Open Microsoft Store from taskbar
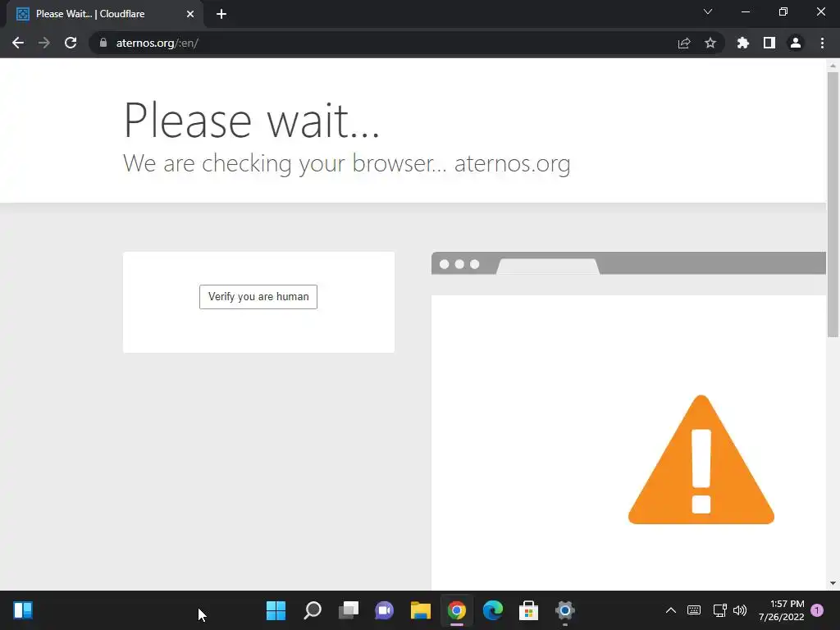This screenshot has width=840, height=630. 529,610
